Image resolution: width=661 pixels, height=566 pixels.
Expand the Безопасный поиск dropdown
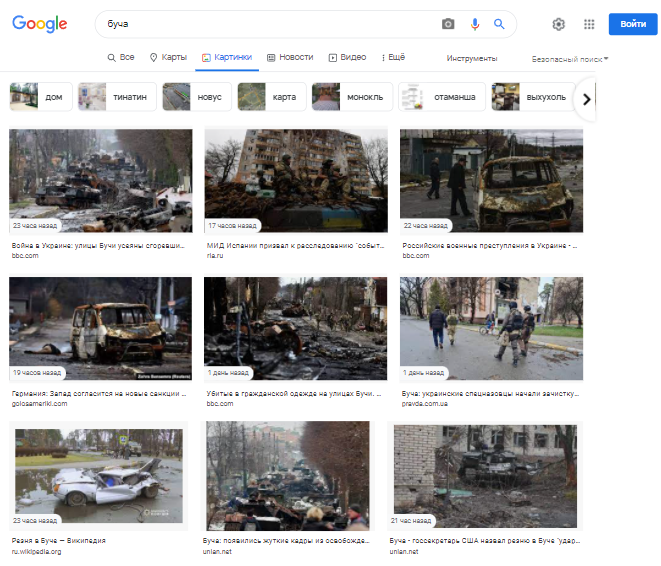570,59
